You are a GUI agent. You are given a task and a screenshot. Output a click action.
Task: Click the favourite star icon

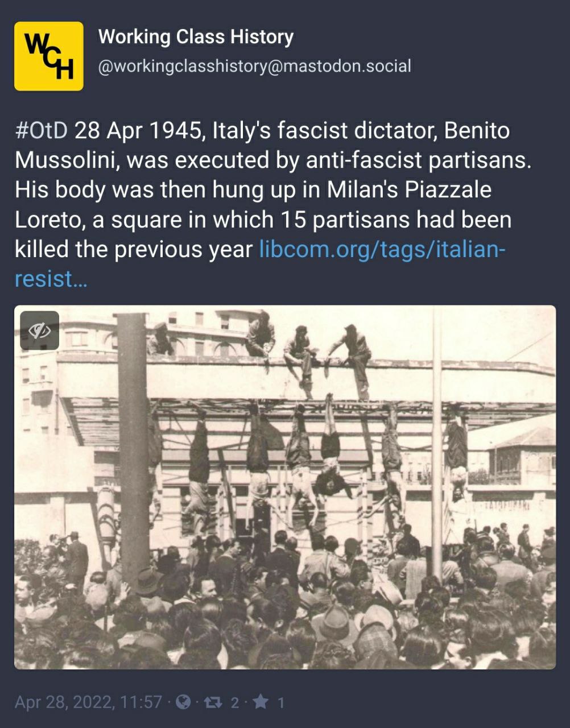[261, 703]
